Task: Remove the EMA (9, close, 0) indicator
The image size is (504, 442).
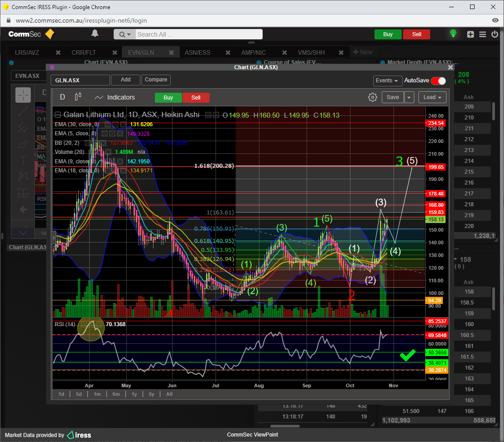Action: 120,161
